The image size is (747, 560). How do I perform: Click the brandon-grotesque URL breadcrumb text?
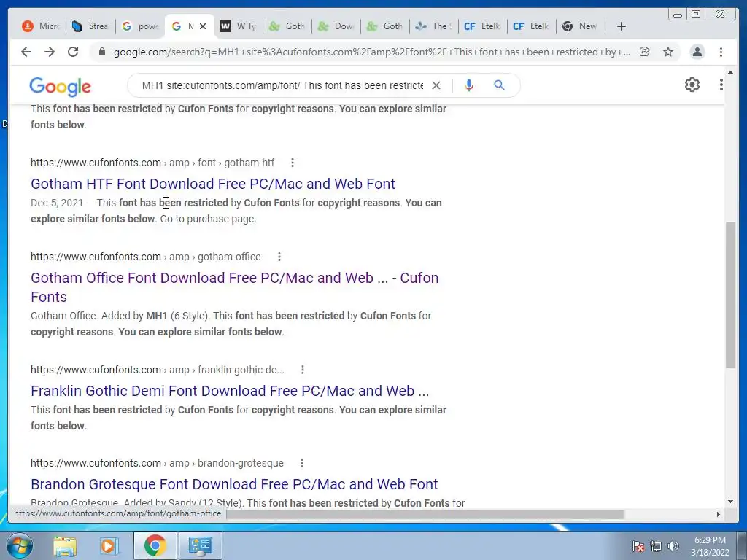coord(157,463)
